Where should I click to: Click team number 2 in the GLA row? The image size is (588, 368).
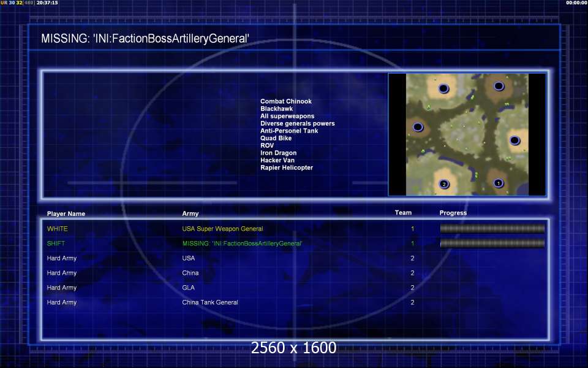pyautogui.click(x=412, y=288)
